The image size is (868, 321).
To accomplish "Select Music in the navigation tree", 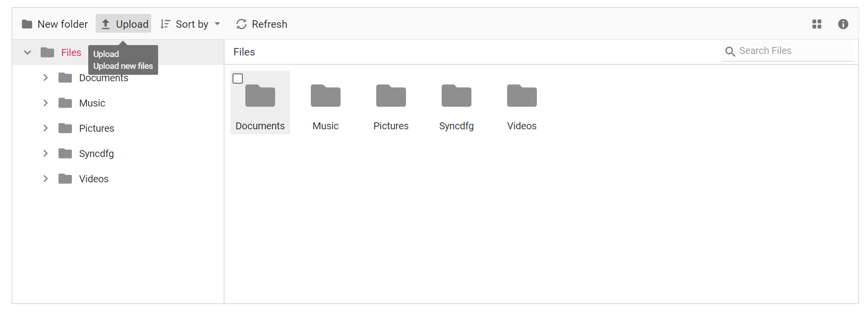I will tap(92, 103).
